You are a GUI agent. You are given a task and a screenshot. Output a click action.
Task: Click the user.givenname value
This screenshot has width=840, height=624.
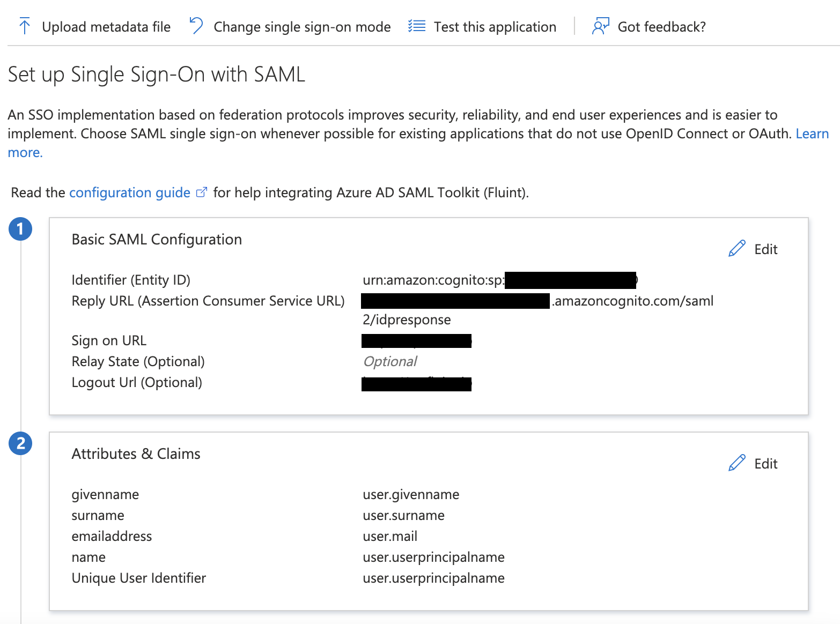tap(411, 494)
